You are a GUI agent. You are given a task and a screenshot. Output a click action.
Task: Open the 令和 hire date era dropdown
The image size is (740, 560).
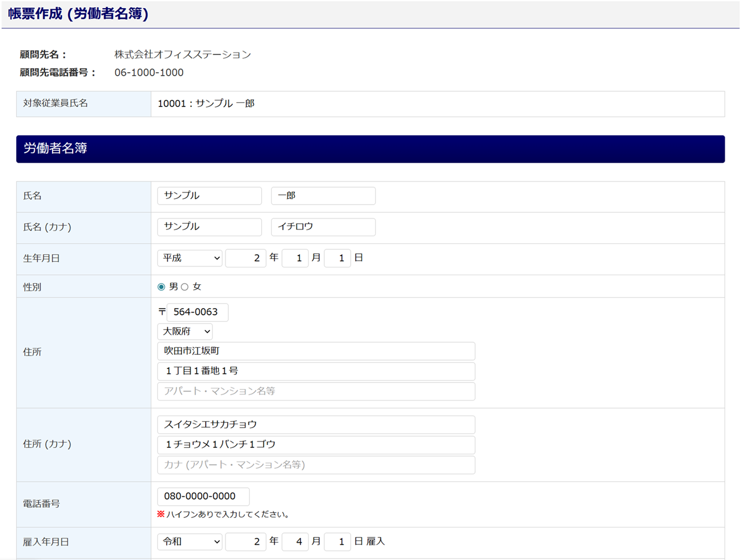190,542
